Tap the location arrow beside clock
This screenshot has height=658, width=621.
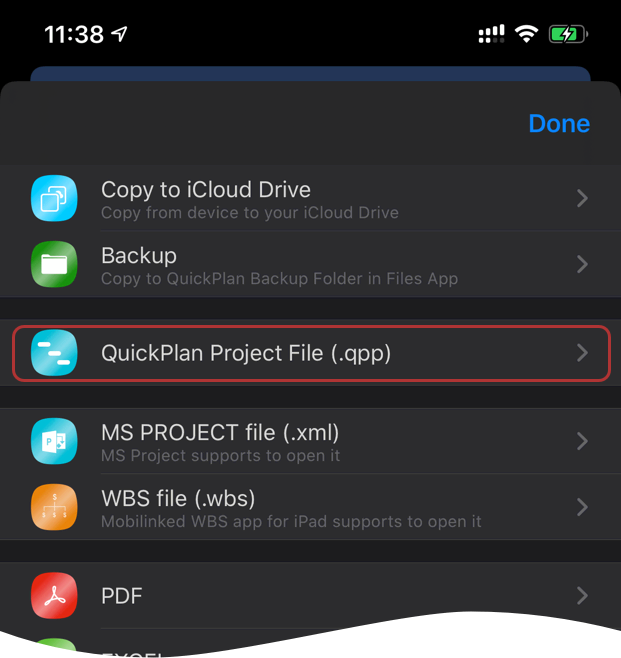tap(120, 34)
